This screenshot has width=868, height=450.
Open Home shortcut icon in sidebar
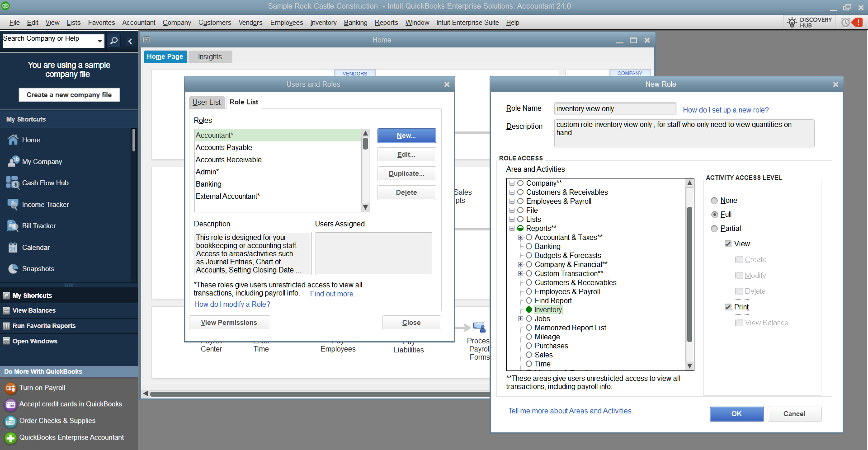coord(13,140)
